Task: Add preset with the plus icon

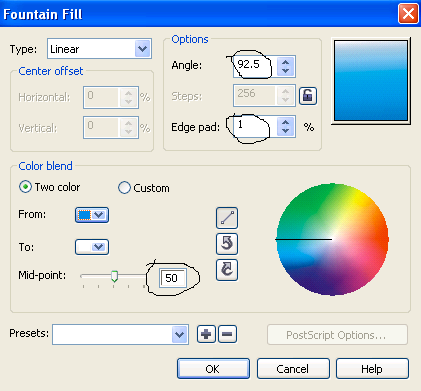Action: point(206,334)
